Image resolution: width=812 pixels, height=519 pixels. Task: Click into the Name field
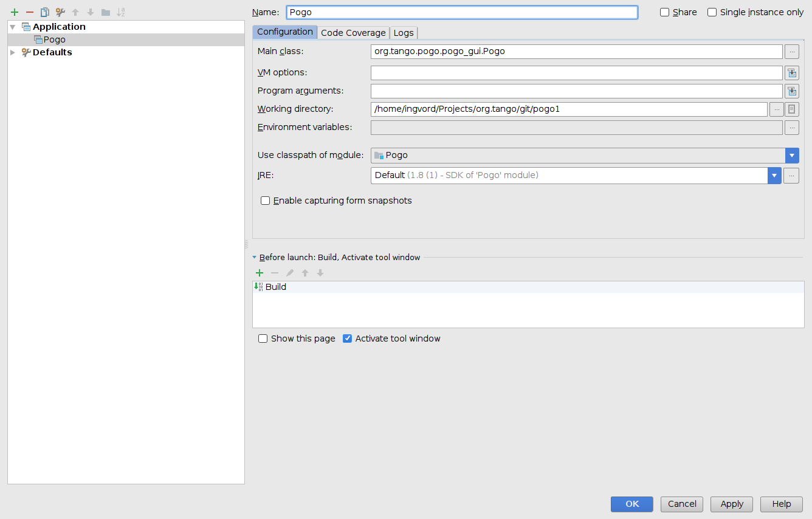(x=462, y=12)
